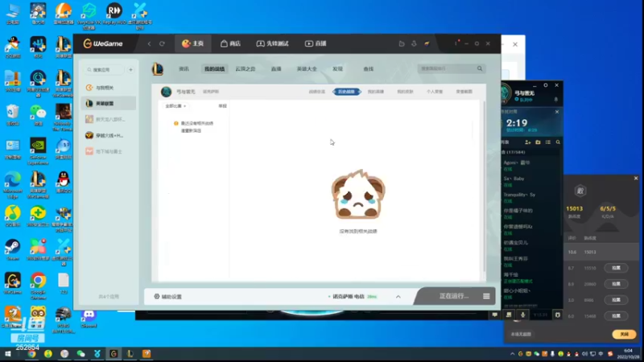
Task: Select 与我相关 in the sidebar
Action: (109, 88)
